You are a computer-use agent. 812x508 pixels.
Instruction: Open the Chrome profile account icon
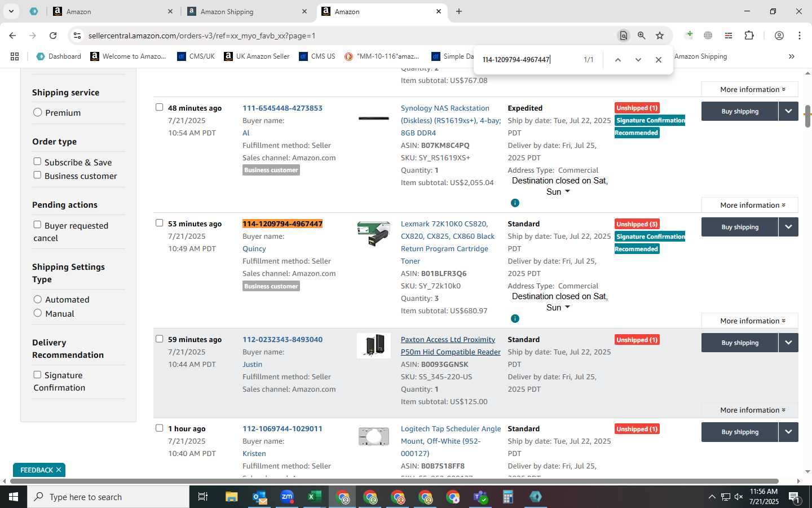pos(779,36)
